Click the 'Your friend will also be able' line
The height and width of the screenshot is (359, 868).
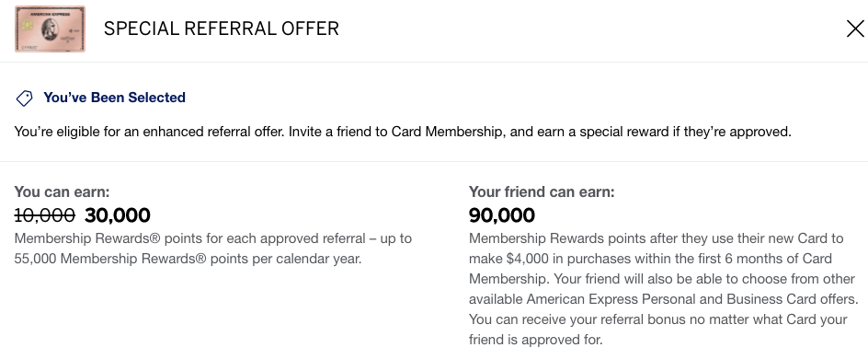click(x=657, y=279)
